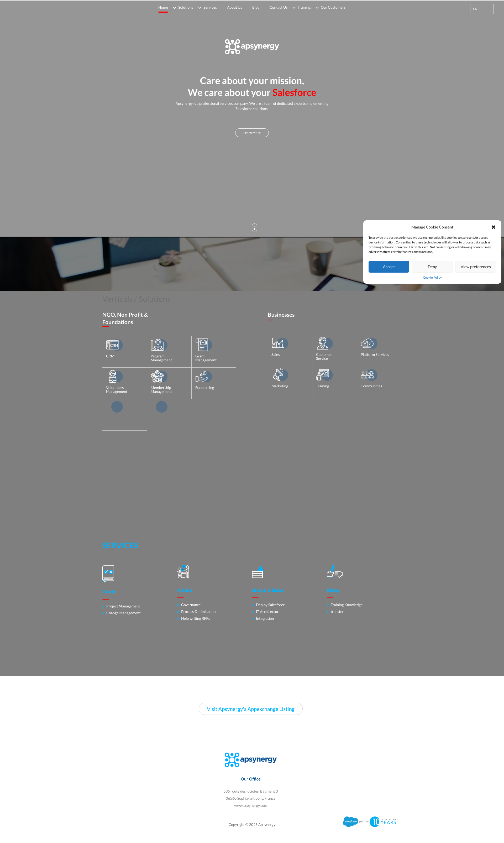This screenshot has width=504, height=843.
Task: Open the Blog menu item
Action: click(x=256, y=7)
